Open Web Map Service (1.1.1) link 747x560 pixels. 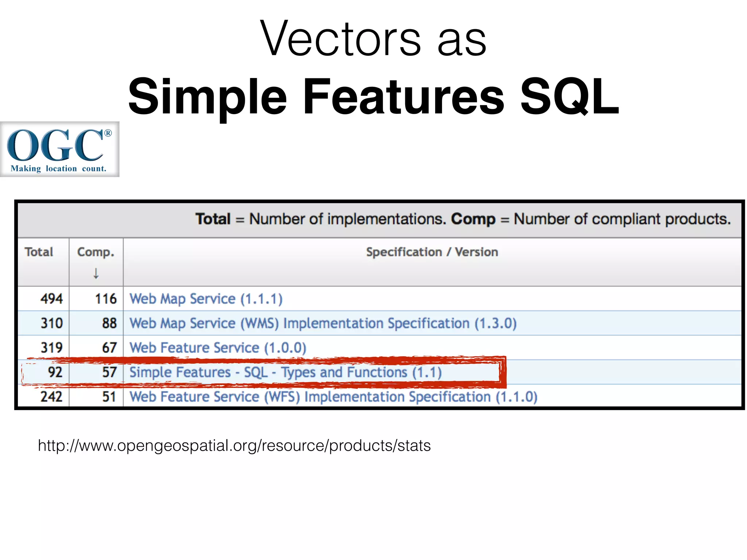point(206,299)
